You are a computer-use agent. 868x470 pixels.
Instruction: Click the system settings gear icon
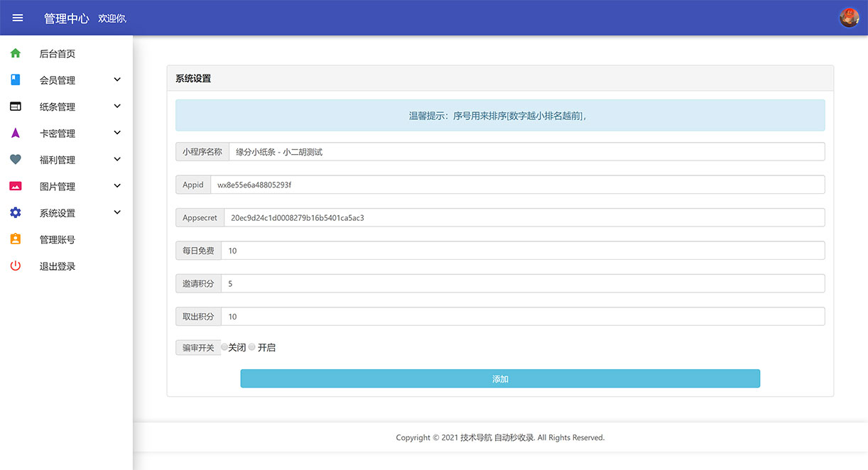pos(16,213)
